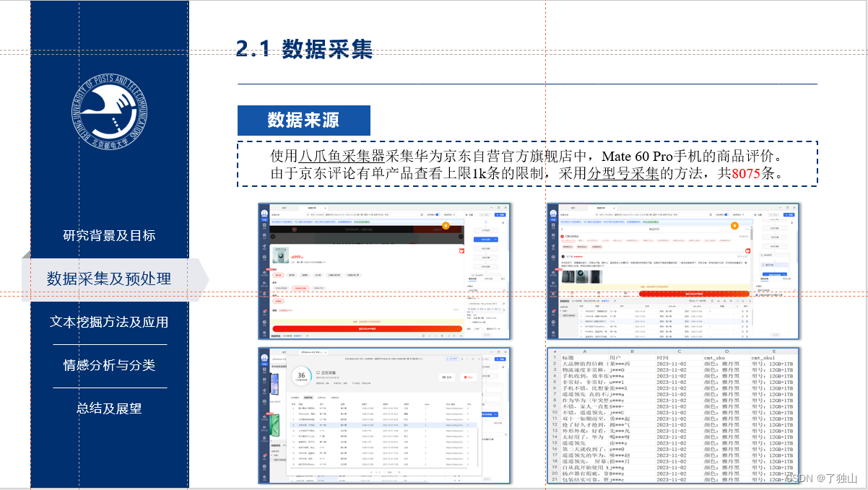Click the Mate 60 product thumbnail image
The height and width of the screenshot is (490, 868).
coord(281,255)
